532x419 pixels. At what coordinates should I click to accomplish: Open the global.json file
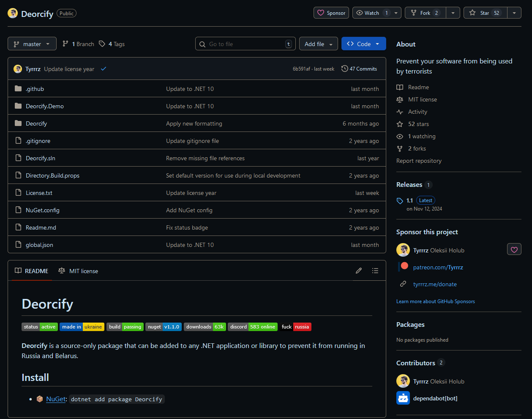[39, 245]
